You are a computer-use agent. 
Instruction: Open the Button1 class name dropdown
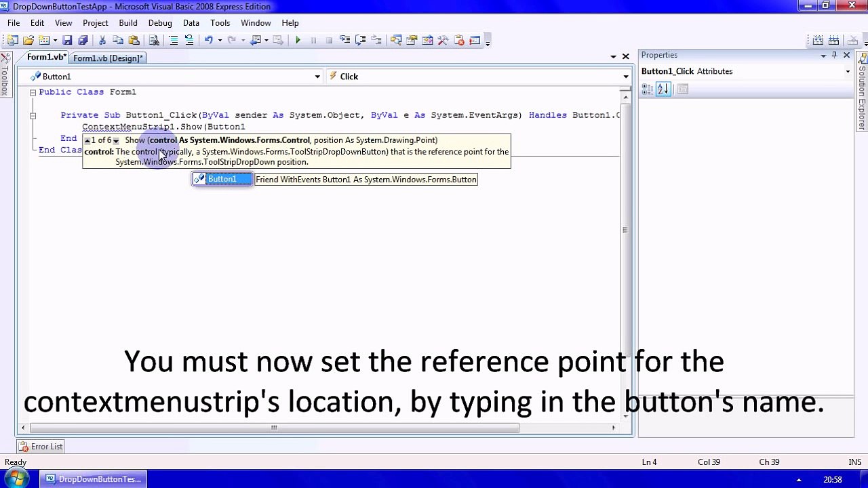pyautogui.click(x=317, y=77)
